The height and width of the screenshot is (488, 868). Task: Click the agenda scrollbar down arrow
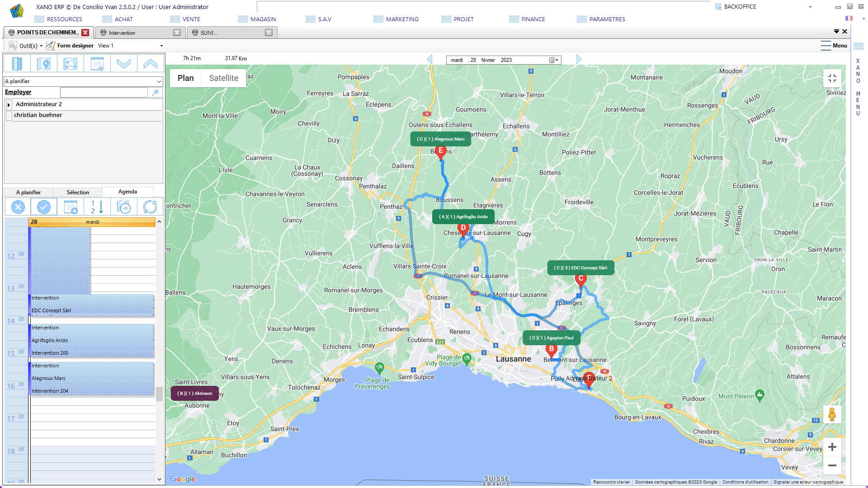pyautogui.click(x=159, y=479)
